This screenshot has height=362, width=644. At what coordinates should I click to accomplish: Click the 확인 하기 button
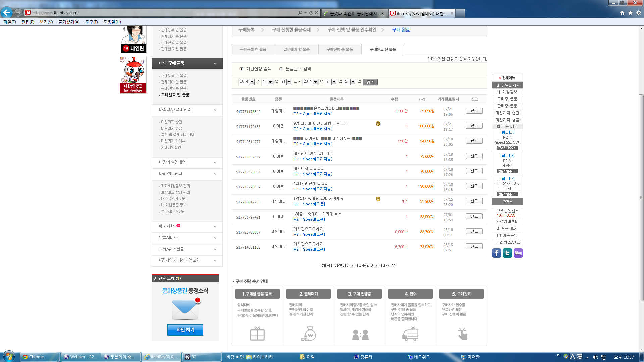pos(185,330)
